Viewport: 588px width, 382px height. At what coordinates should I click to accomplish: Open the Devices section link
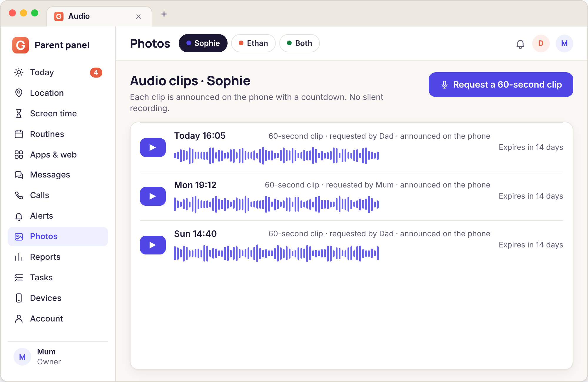point(58,298)
